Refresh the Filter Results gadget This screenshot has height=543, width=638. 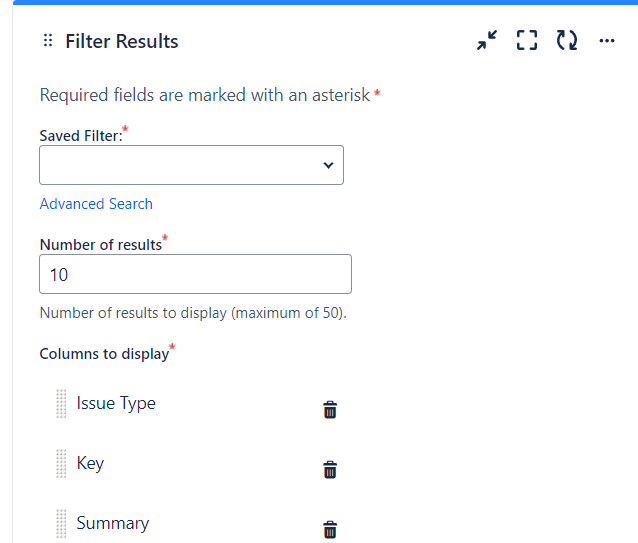[x=567, y=41]
